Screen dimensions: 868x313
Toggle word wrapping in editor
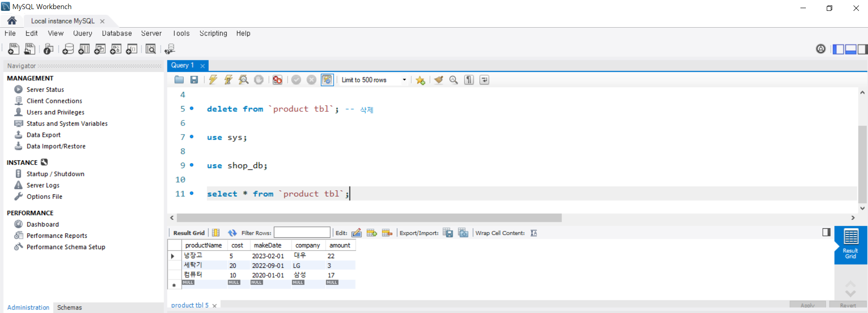point(484,80)
